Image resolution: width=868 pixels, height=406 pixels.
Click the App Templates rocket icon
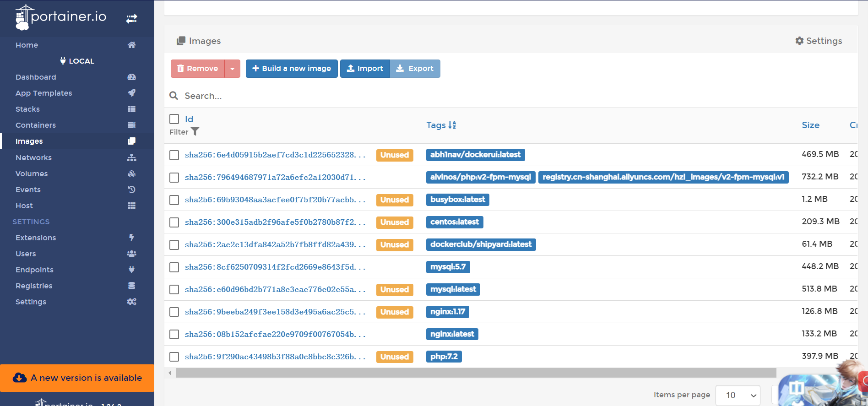(x=131, y=93)
